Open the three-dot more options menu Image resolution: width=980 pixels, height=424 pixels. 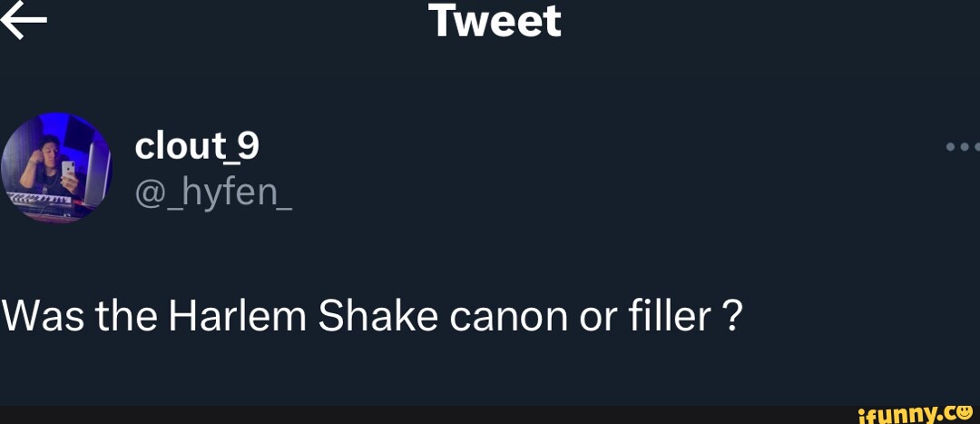[x=962, y=146]
